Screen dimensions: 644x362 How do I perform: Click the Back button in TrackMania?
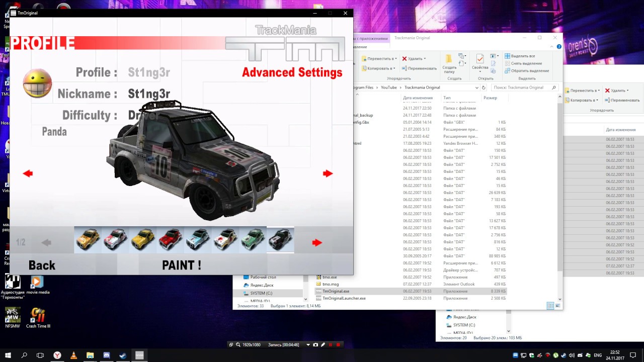[x=42, y=265]
